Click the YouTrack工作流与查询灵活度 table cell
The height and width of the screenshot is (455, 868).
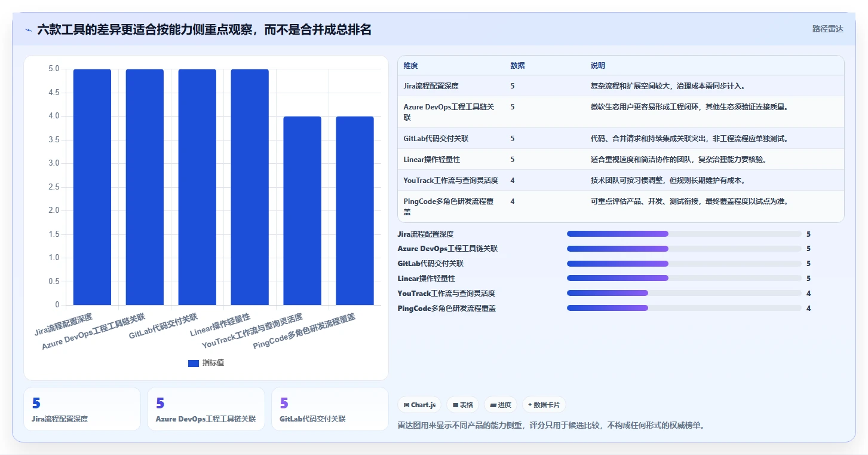pyautogui.click(x=451, y=181)
